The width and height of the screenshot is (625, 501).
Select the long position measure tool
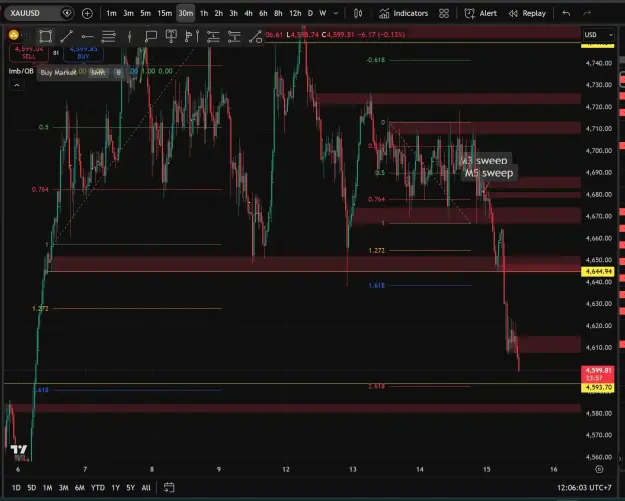click(213, 37)
